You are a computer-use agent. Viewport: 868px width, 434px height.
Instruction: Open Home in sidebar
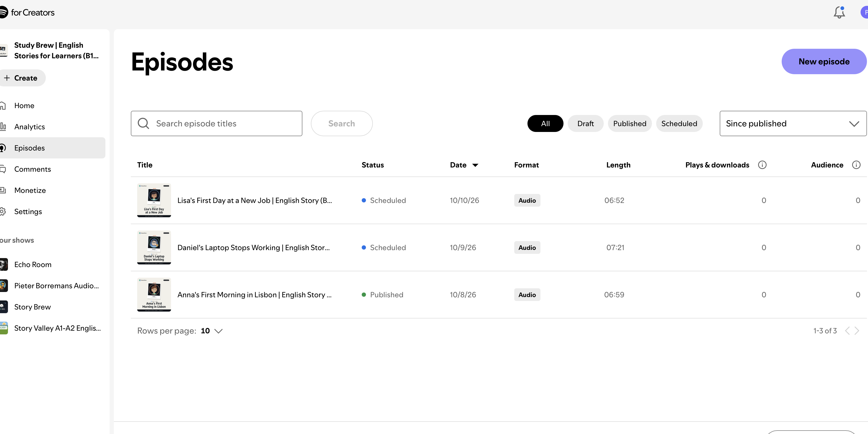point(53,105)
